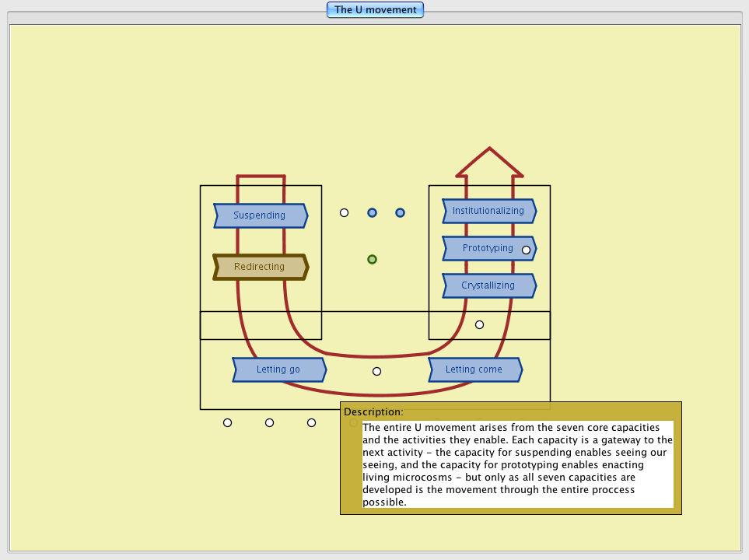Select the blue circle directly above the green circle
Image resolution: width=749 pixels, height=560 pixels.
pyautogui.click(x=372, y=212)
